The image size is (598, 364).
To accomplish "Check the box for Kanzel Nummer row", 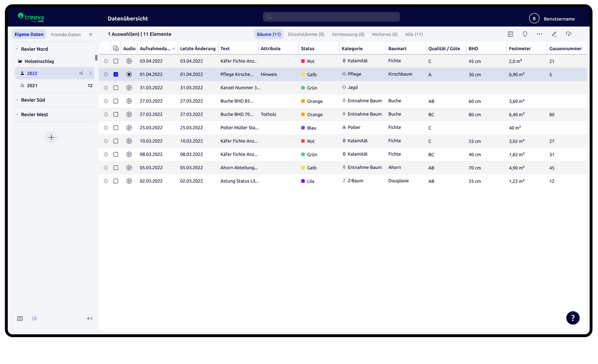I will point(116,88).
